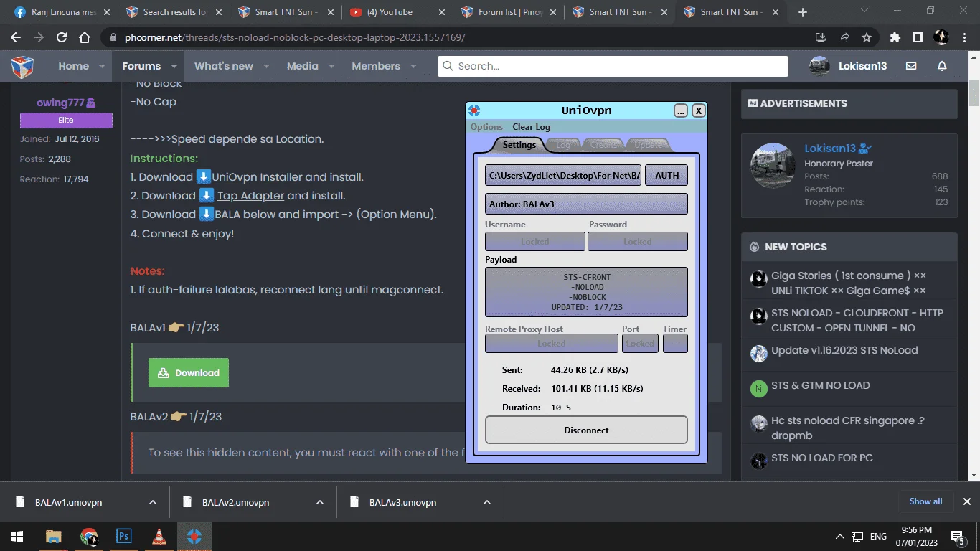Viewport: 980px width, 551px height.
Task: Open VLC media player from the taskbar
Action: [x=159, y=537]
